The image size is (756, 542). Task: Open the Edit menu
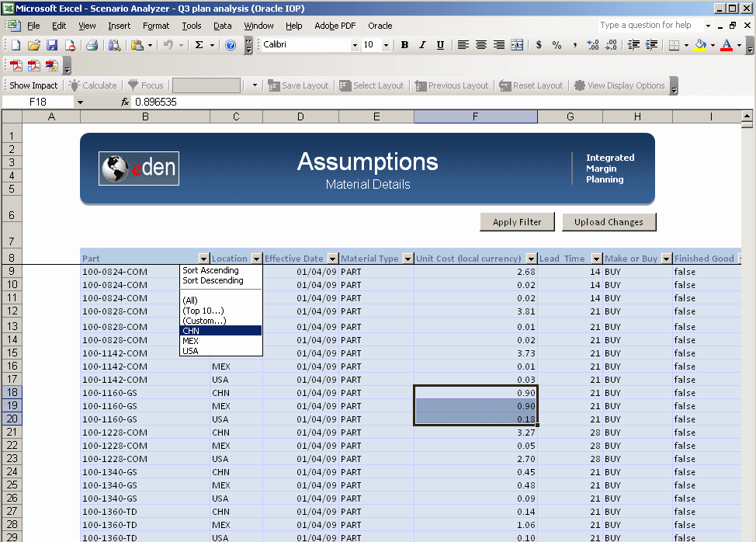pos(59,26)
